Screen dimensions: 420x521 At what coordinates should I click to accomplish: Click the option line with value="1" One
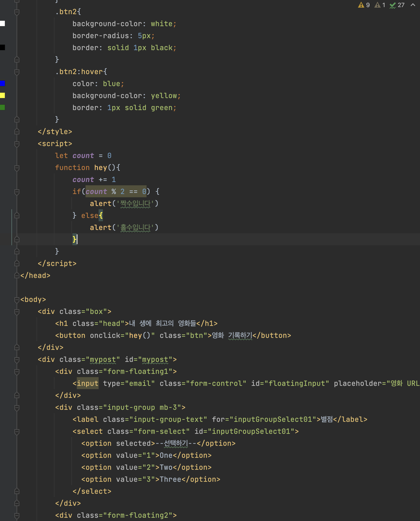click(146, 455)
